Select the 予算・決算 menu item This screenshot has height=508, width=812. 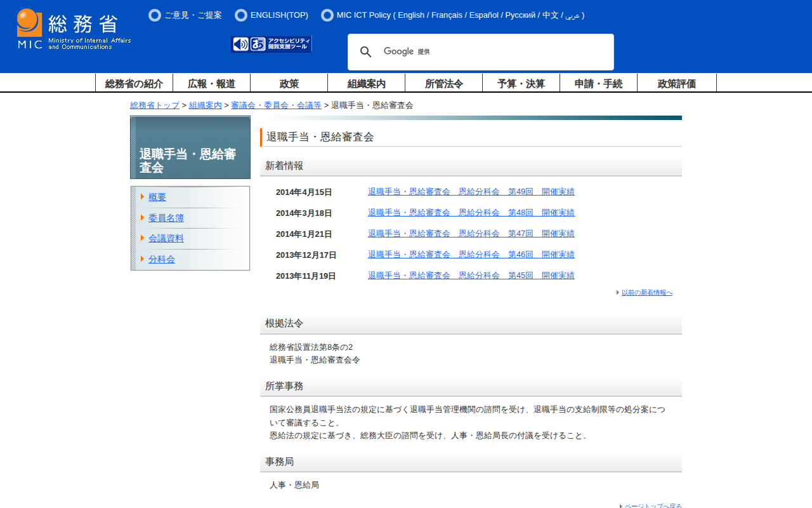click(x=521, y=83)
